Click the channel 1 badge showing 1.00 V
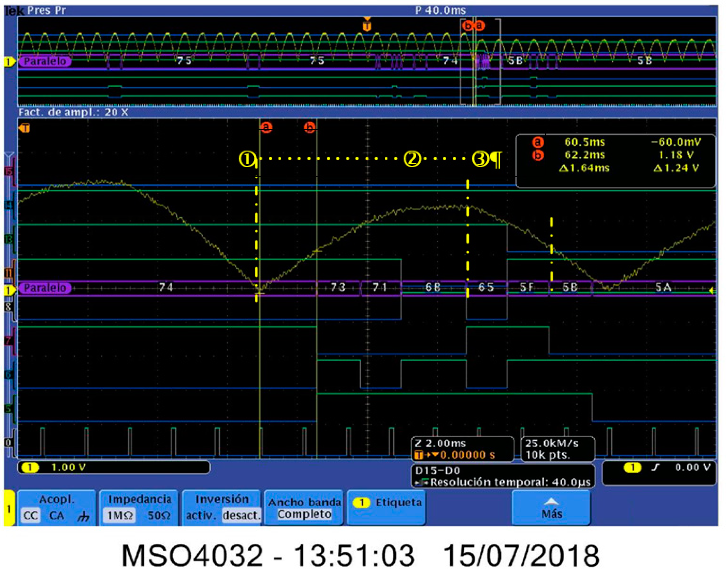This screenshot has width=728, height=573. (x=30, y=467)
